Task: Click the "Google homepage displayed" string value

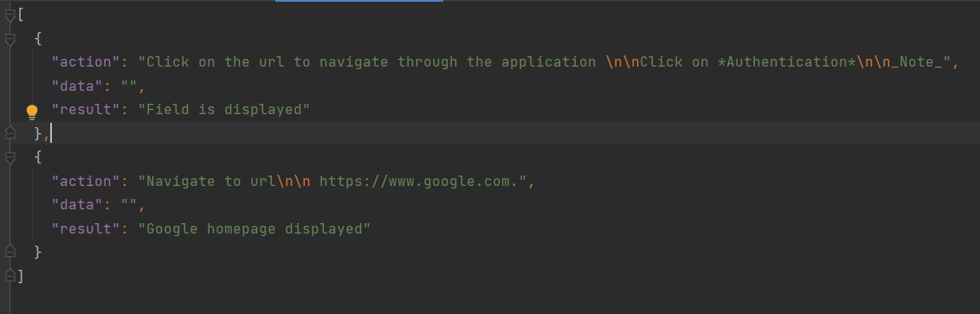Action: click(255, 228)
